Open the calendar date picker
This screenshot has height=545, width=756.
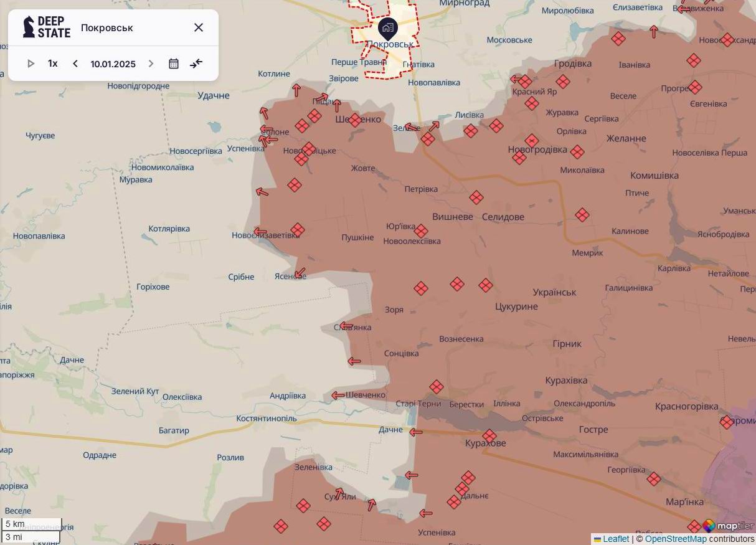(174, 63)
